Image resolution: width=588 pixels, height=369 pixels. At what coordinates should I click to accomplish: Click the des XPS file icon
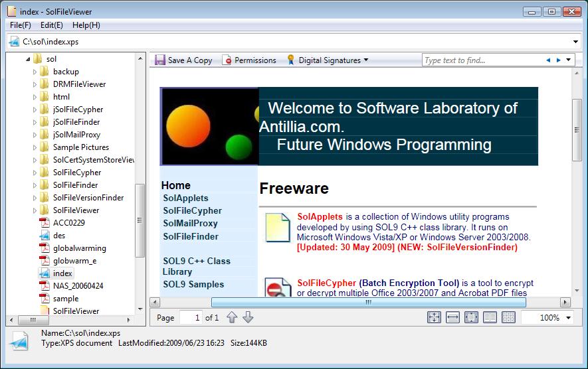45,235
